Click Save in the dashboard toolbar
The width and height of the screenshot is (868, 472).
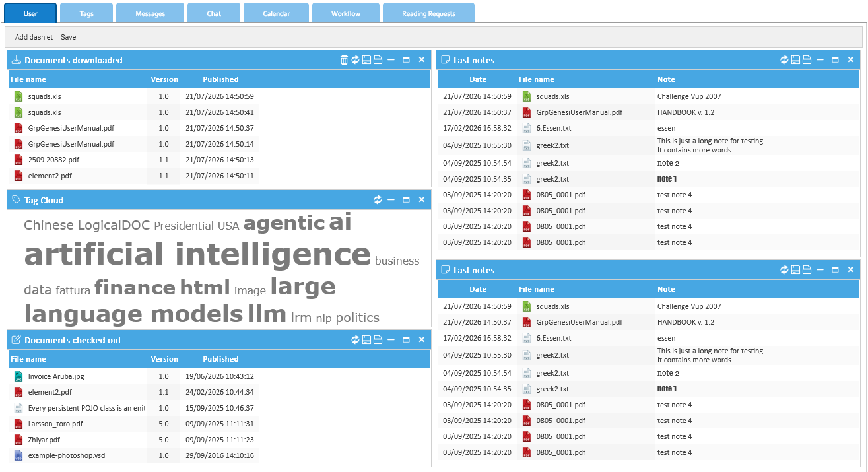tap(68, 37)
